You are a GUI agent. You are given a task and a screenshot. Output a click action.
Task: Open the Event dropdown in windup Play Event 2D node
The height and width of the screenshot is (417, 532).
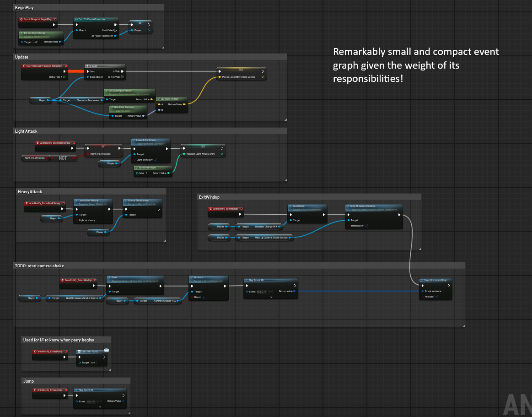pos(261,292)
